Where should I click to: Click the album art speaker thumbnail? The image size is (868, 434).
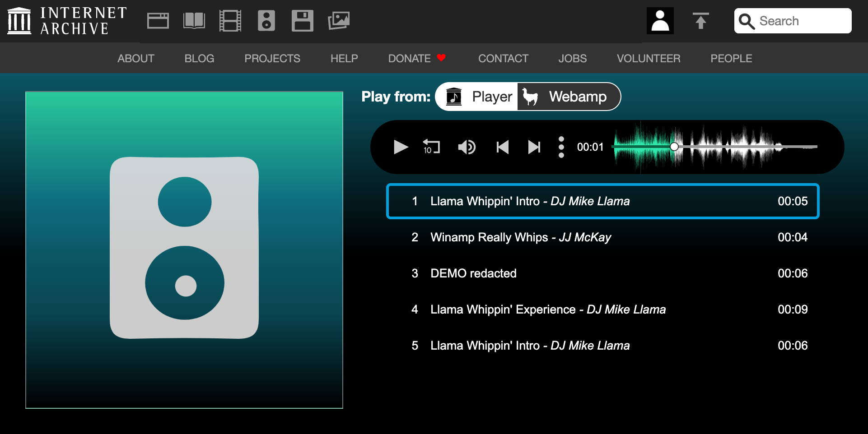click(x=184, y=250)
